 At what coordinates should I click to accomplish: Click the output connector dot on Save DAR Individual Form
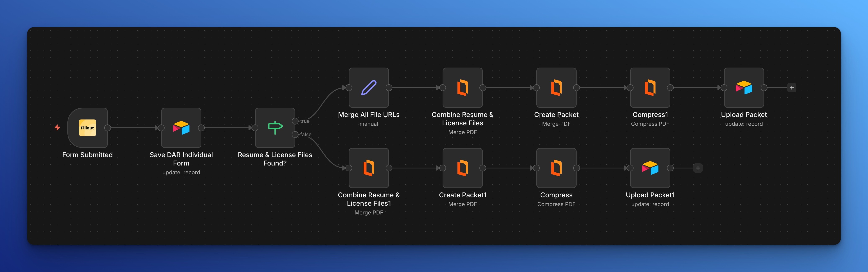(x=202, y=128)
